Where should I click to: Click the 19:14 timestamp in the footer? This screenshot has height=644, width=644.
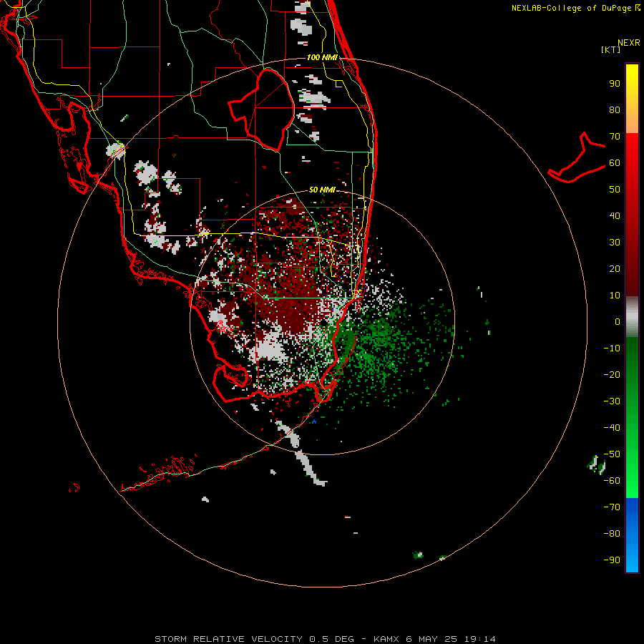[479, 639]
